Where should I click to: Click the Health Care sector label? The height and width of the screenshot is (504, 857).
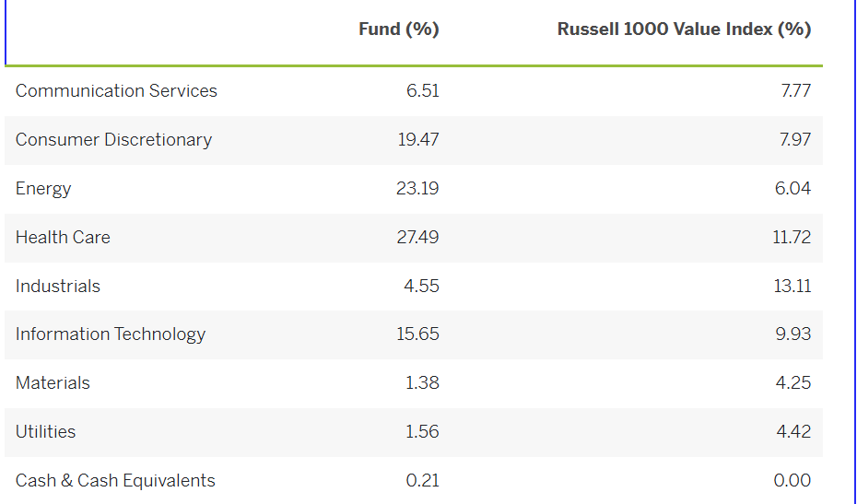tap(63, 238)
